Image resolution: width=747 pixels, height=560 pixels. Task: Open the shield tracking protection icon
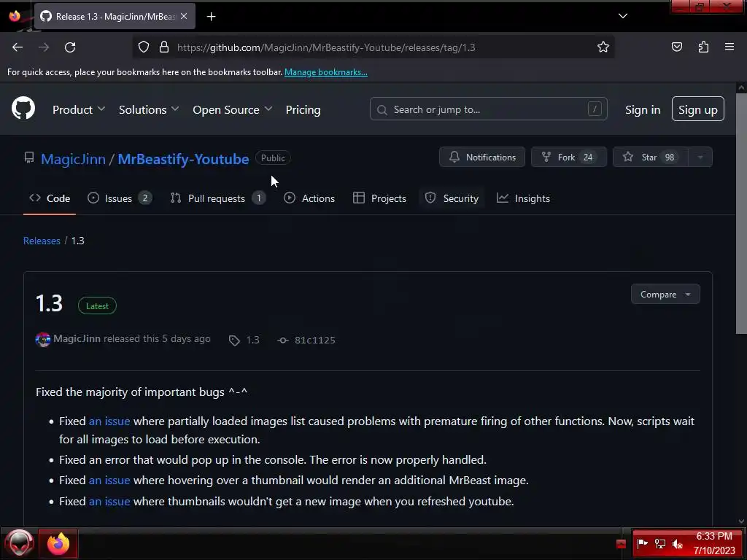[144, 47]
